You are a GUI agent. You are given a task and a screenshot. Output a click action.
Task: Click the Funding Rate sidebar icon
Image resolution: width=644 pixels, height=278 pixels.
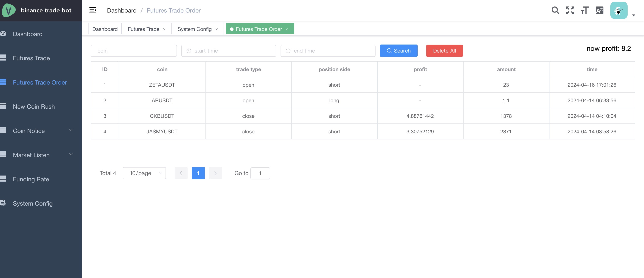4,179
